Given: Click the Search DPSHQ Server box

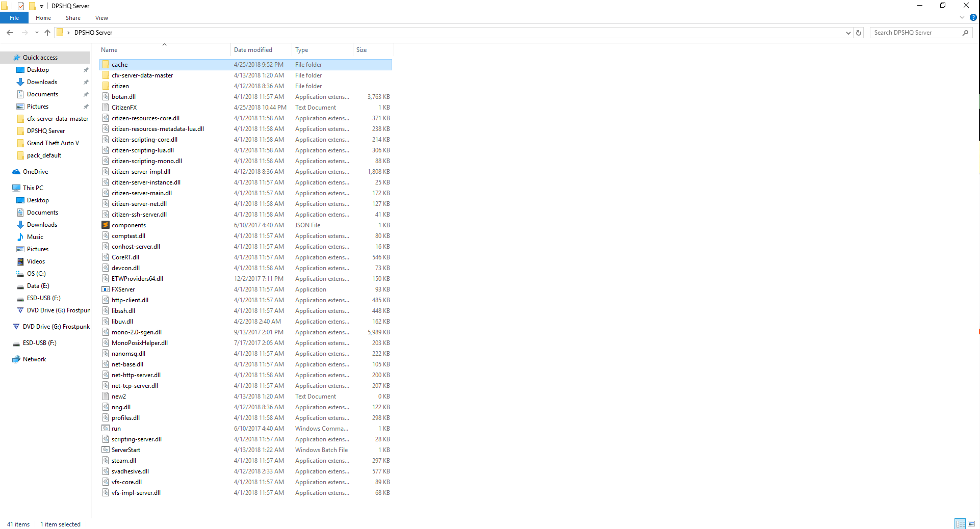Looking at the screenshot, I should [x=915, y=33].
